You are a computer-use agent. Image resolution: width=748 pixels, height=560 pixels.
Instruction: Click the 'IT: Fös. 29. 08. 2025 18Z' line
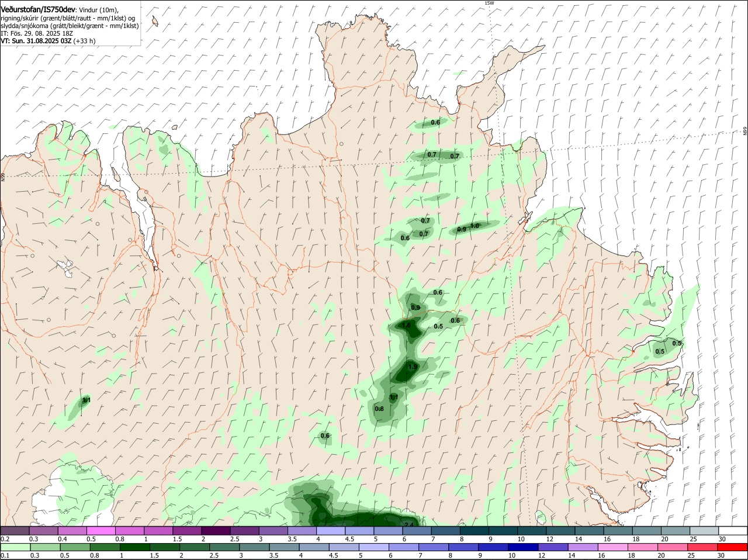37,33
